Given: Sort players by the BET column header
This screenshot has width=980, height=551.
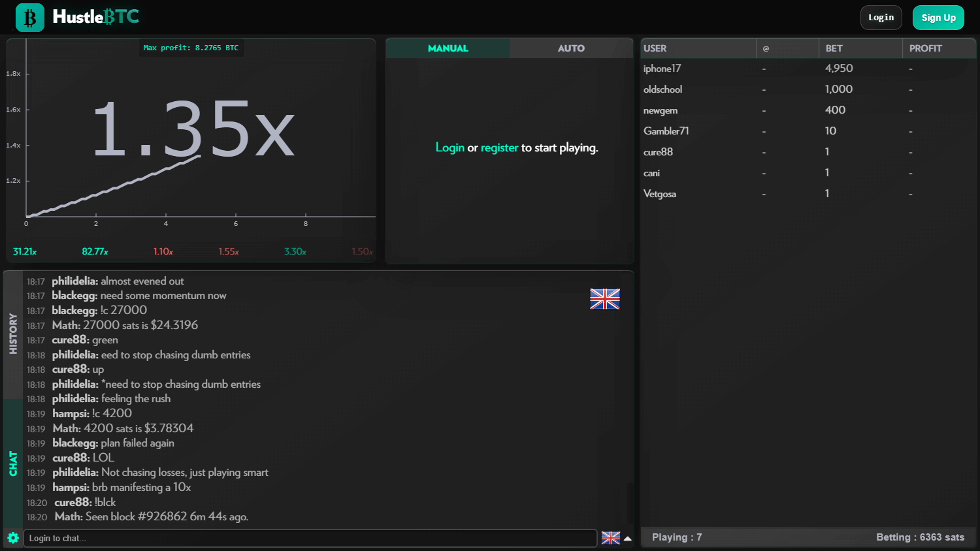Looking at the screenshot, I should [834, 48].
